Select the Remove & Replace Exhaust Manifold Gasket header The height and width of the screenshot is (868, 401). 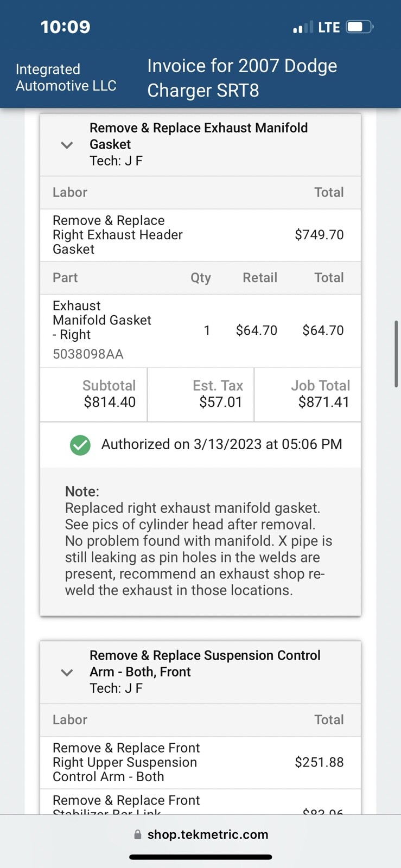199,136
